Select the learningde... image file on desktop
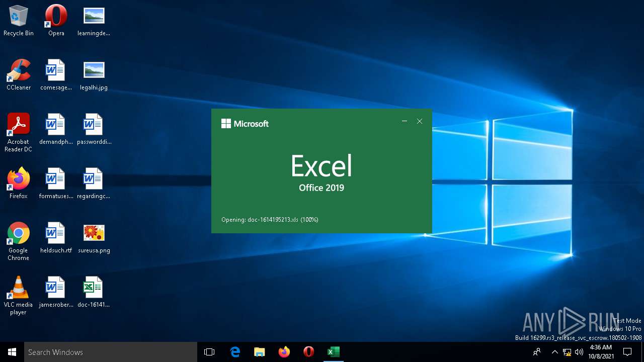Viewport: 644px width, 362px height. (x=94, y=21)
